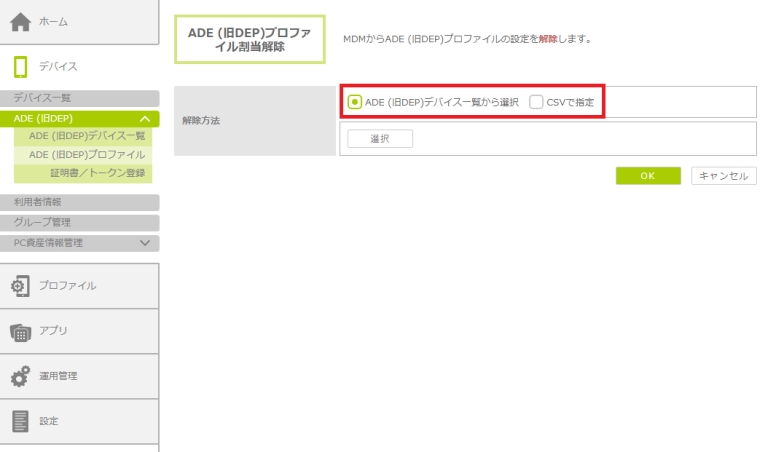
Task: Select the 'CSVで指定' option
Action: point(537,102)
